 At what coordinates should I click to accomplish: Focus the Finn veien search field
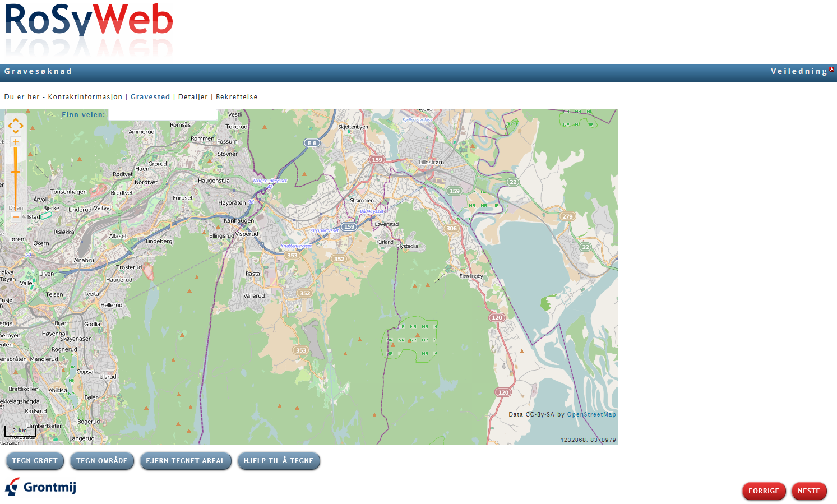pos(163,114)
